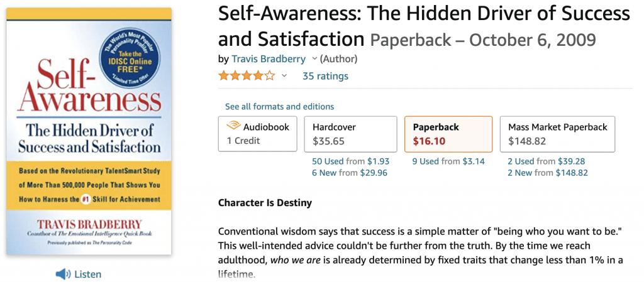
Task: Click See all formats and editions
Action: click(x=280, y=107)
